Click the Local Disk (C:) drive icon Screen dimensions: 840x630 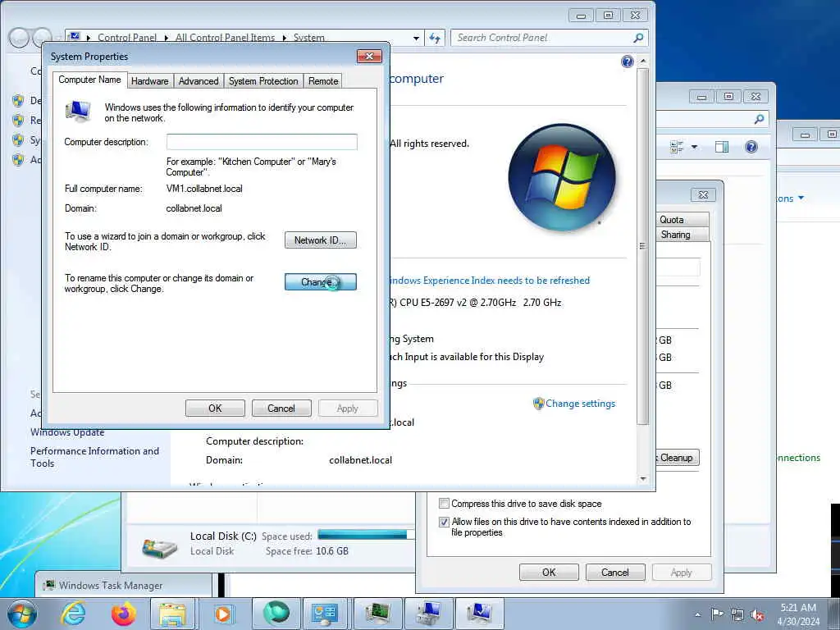[160, 547]
